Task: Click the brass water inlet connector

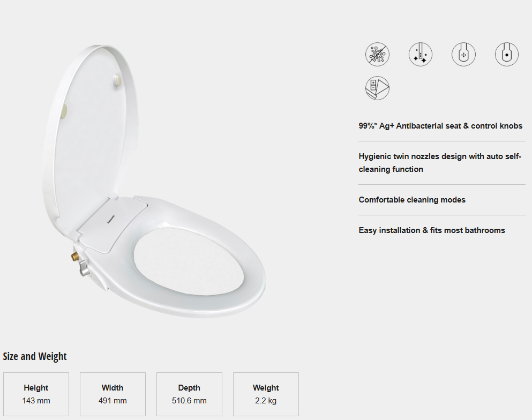Action: pos(74,256)
